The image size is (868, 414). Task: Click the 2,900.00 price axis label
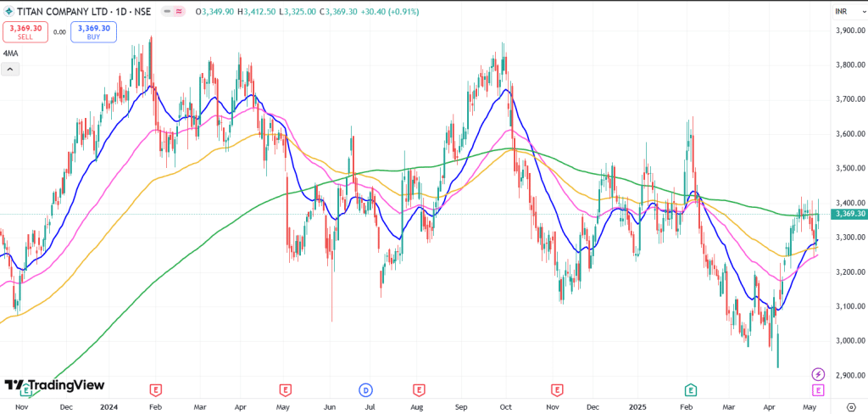(x=849, y=375)
